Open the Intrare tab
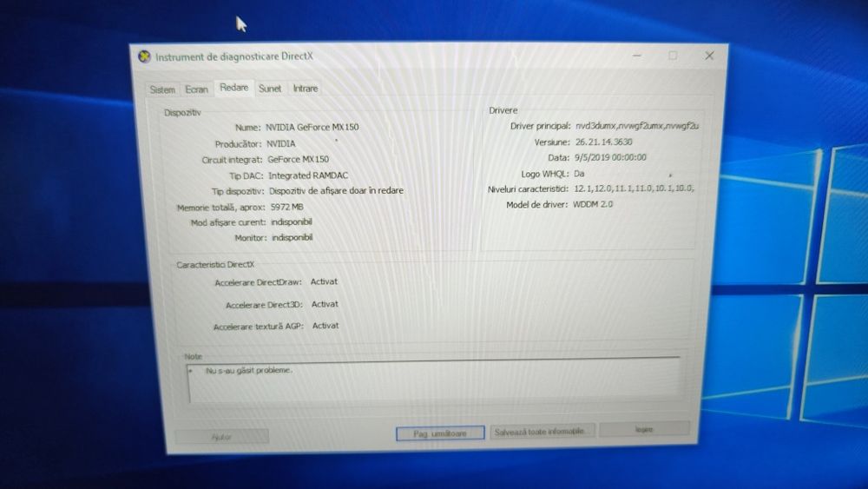 click(305, 88)
